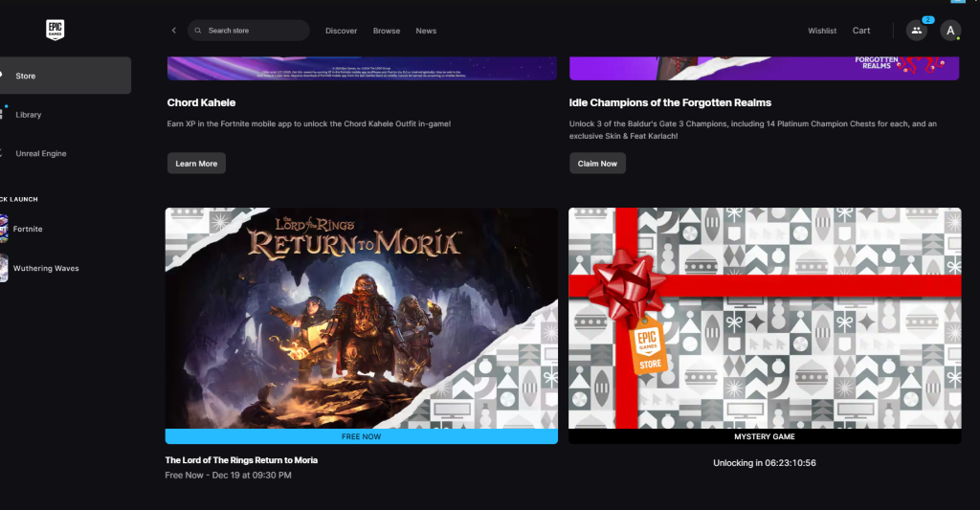Open the Return to Moria game artwork

click(x=361, y=318)
